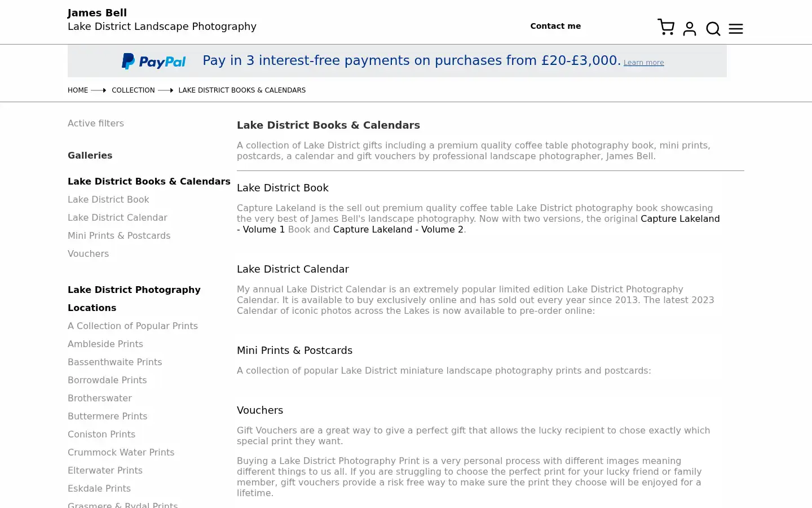
Task: Open the search magnifier icon
Action: (x=713, y=29)
